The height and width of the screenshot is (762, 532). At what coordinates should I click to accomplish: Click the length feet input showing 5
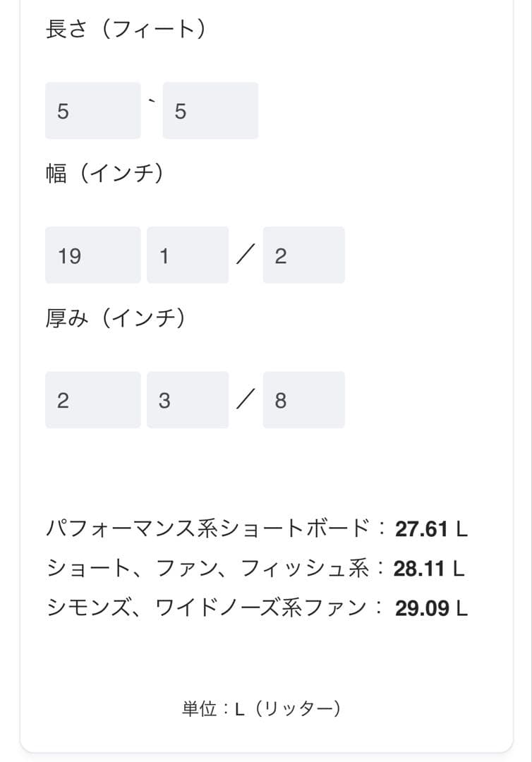point(92,111)
